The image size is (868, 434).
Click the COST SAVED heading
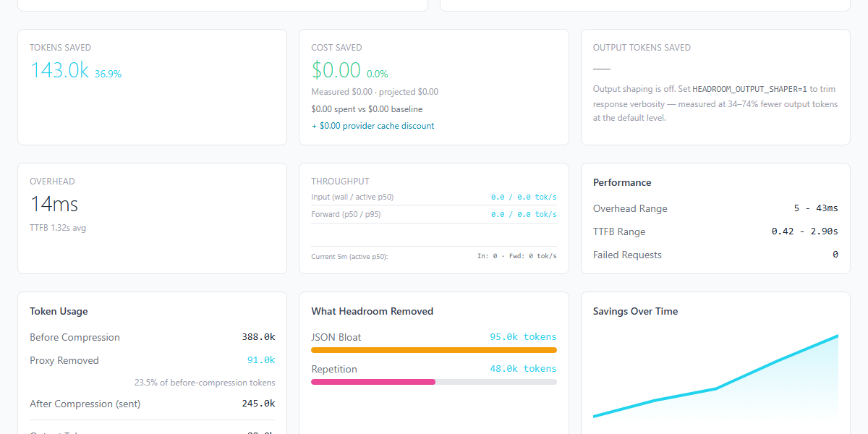[x=336, y=48]
